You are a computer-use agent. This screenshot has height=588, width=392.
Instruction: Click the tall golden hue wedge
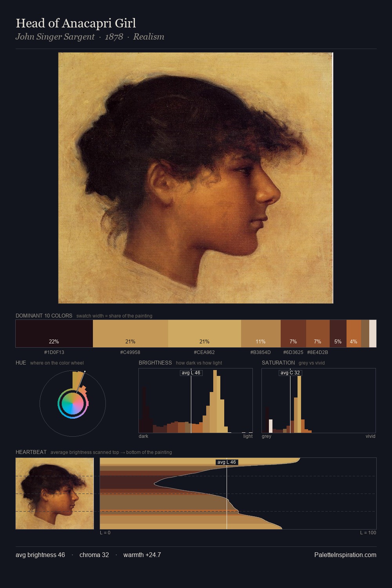(x=78, y=381)
